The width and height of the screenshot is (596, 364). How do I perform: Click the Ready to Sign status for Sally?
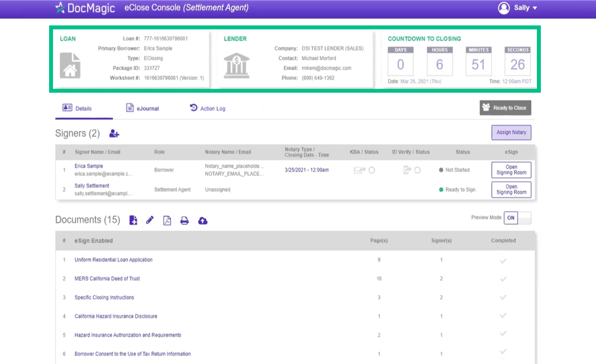click(x=457, y=190)
